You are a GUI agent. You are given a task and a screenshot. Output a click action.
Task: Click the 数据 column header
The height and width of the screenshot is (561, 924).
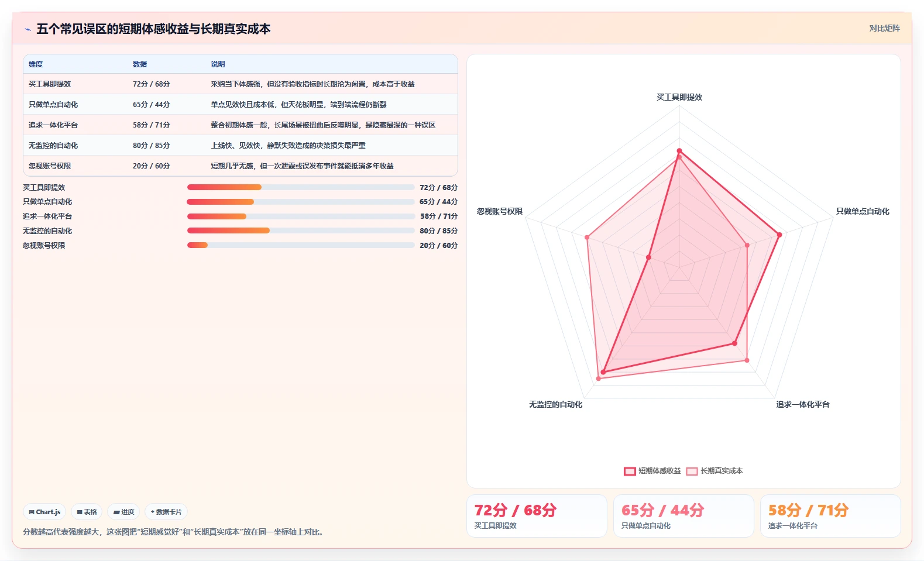click(x=140, y=64)
